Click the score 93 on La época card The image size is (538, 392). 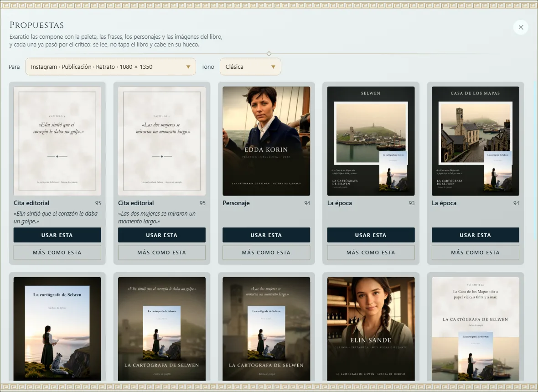(x=411, y=203)
